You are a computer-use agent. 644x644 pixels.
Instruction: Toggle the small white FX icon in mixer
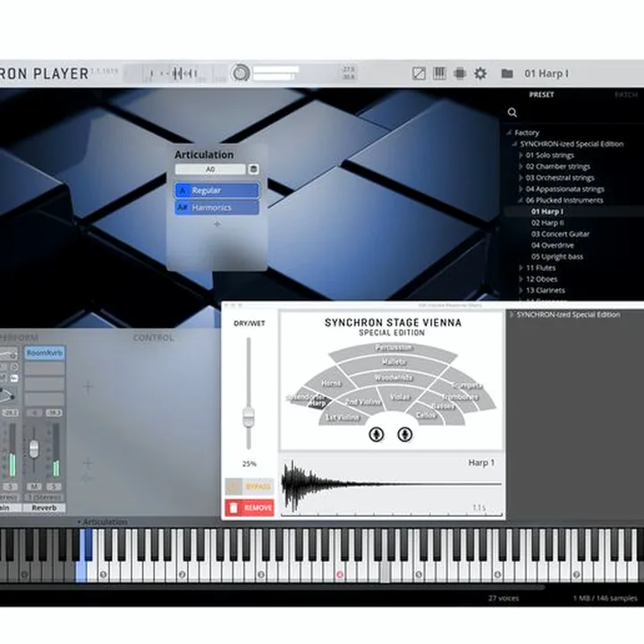(x=14, y=378)
